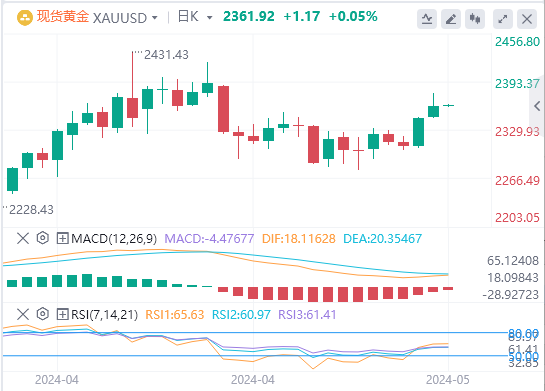Click the RSI(7,14,21) label
The height and width of the screenshot is (391, 545).
pyautogui.click(x=104, y=315)
